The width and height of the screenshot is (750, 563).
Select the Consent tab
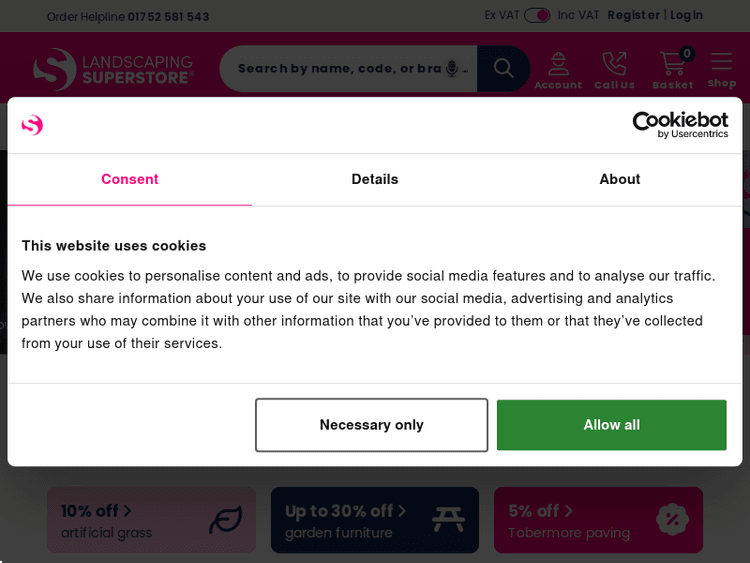pyautogui.click(x=130, y=179)
